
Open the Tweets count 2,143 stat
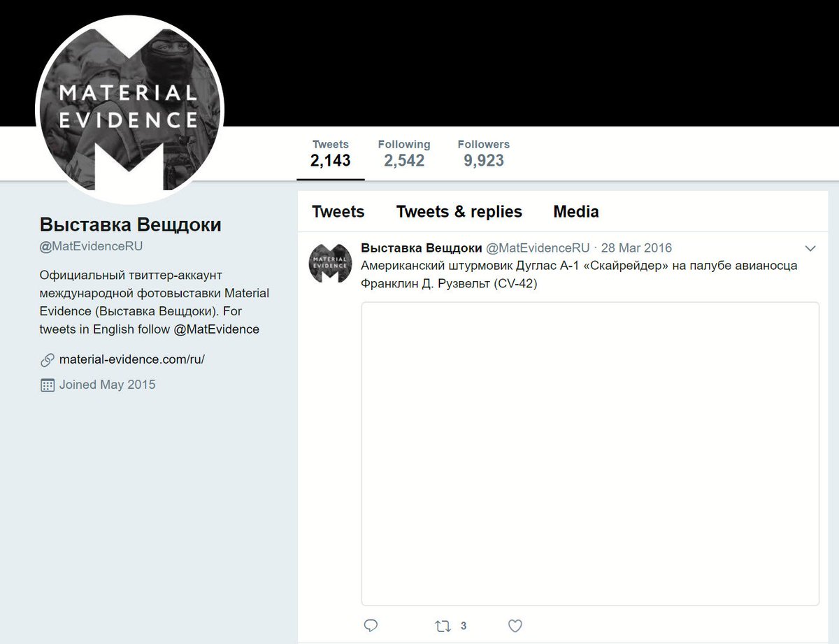point(331,154)
